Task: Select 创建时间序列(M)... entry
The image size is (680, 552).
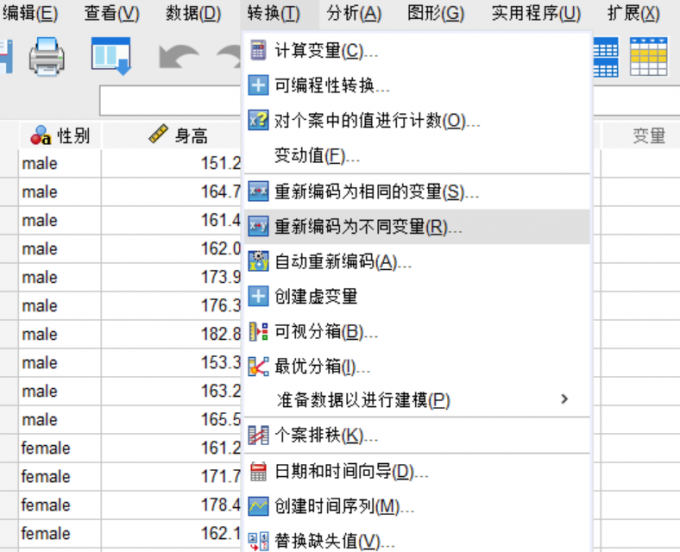Action: point(417,506)
